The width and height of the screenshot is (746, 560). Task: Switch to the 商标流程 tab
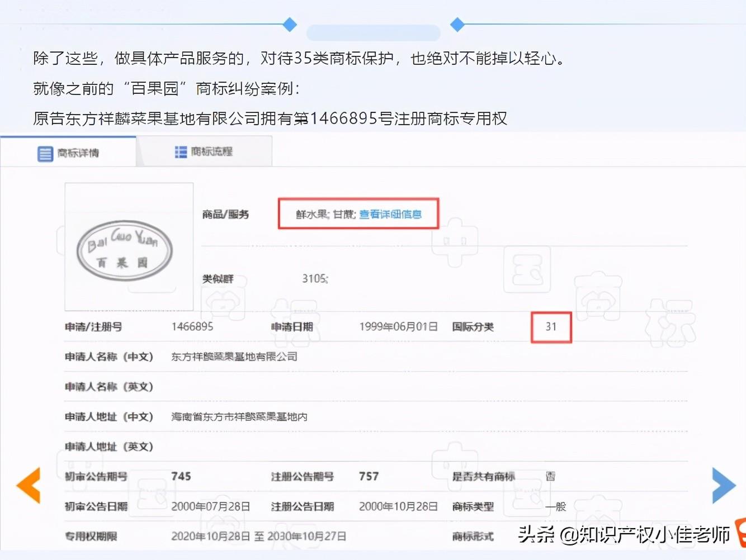tap(204, 151)
